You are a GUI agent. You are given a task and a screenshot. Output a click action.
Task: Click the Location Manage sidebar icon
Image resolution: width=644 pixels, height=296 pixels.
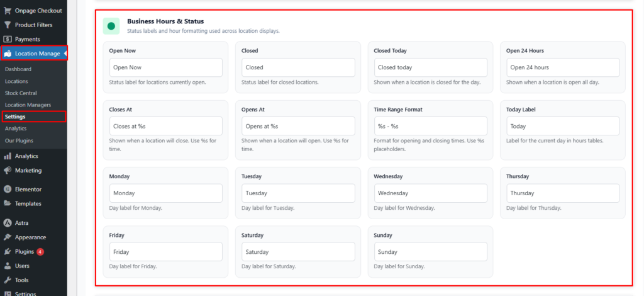[8, 54]
